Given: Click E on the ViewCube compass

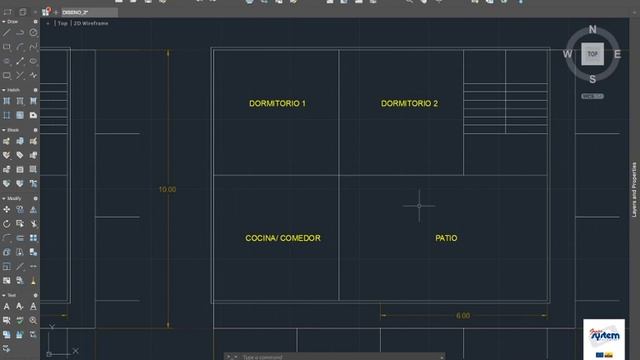Looking at the screenshot, I should tap(618, 54).
